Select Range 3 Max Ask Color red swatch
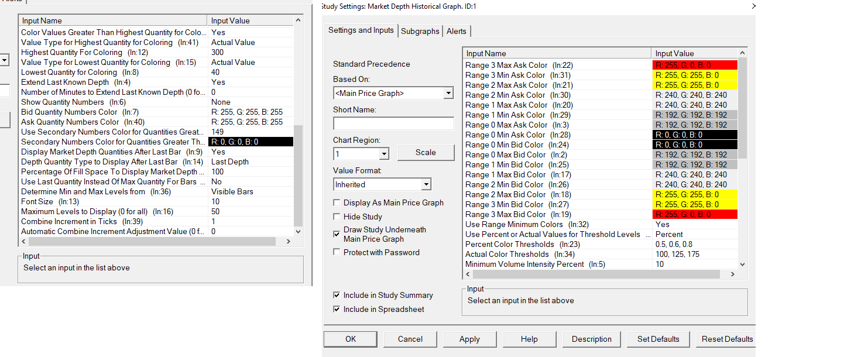Viewport: 868px width, 357px height. (x=694, y=65)
